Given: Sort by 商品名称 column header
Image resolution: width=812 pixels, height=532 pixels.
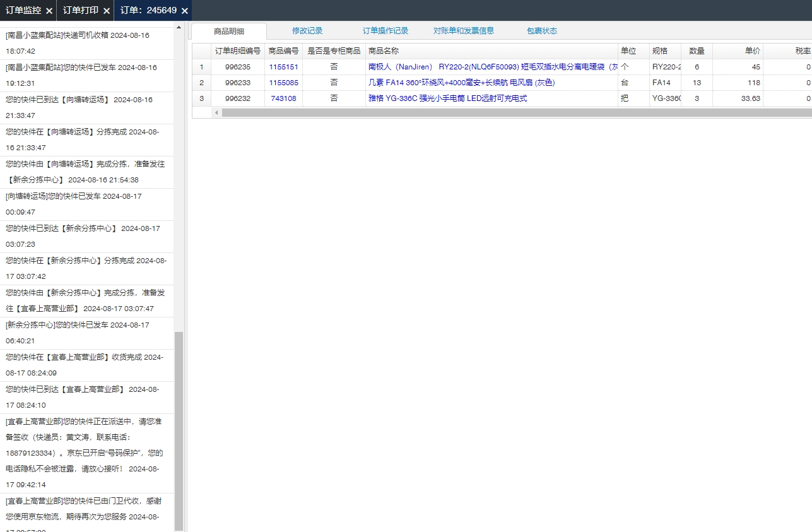Looking at the screenshot, I should tap(491, 50).
